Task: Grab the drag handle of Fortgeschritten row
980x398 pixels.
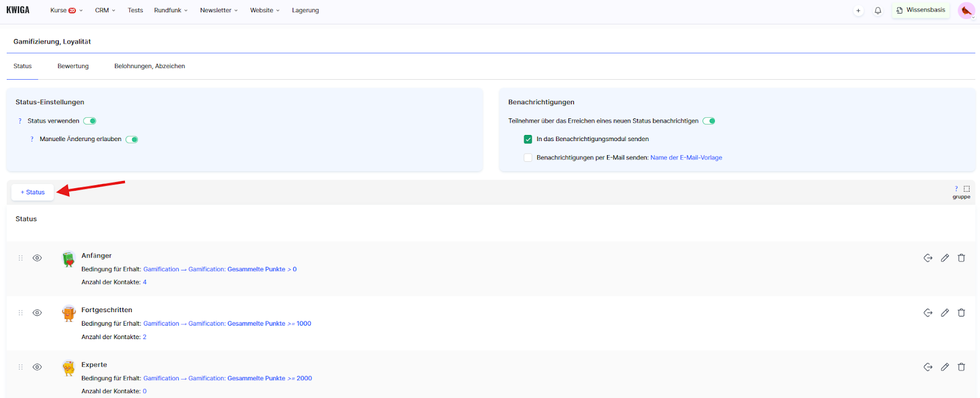Action: 21,313
